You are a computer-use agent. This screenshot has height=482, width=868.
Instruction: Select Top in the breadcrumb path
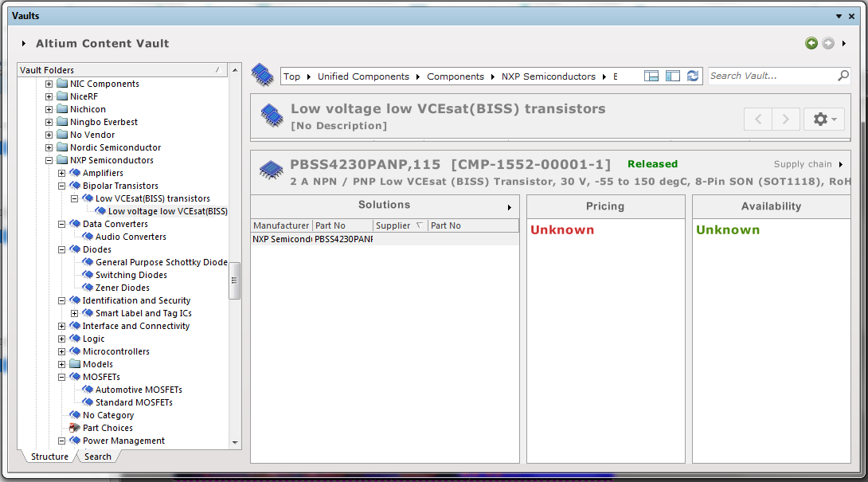(291, 76)
